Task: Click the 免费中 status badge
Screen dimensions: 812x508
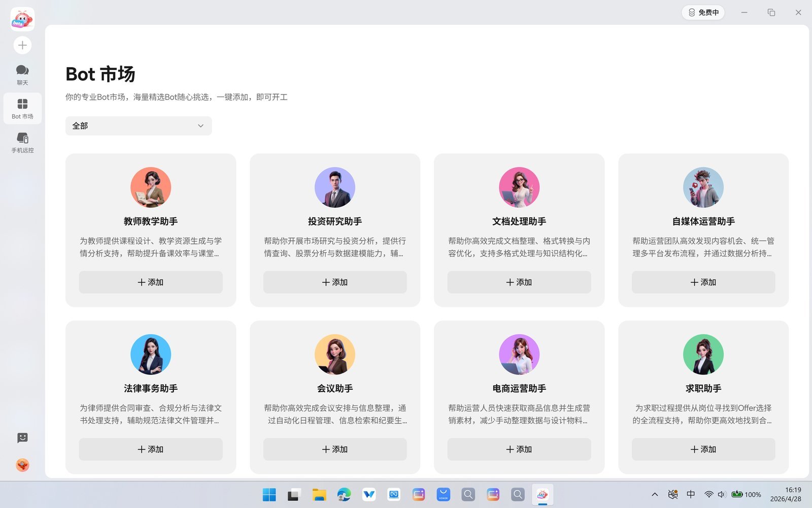Action: pyautogui.click(x=703, y=12)
